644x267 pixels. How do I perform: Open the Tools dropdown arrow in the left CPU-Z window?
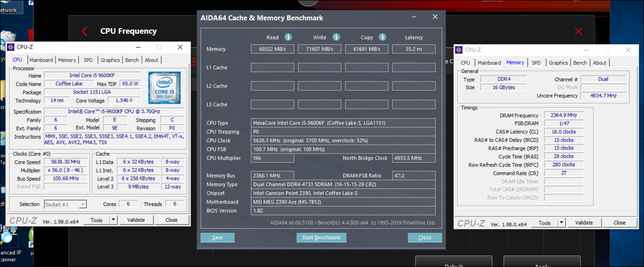pos(113,220)
